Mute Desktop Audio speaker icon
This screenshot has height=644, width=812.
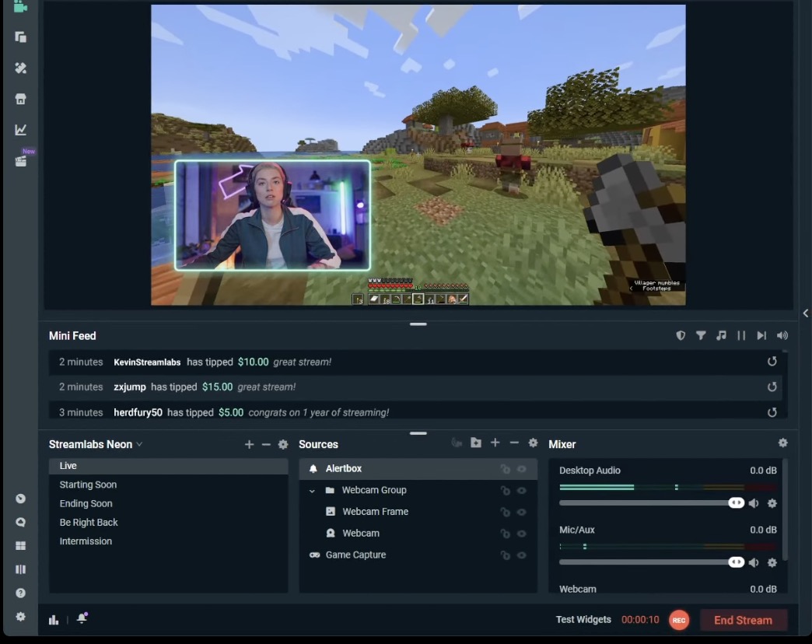754,503
